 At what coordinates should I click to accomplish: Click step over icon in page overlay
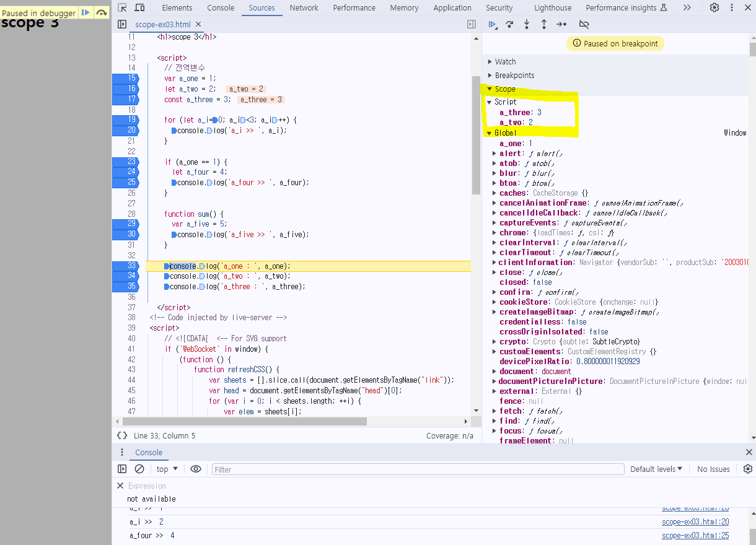pyautogui.click(x=102, y=12)
